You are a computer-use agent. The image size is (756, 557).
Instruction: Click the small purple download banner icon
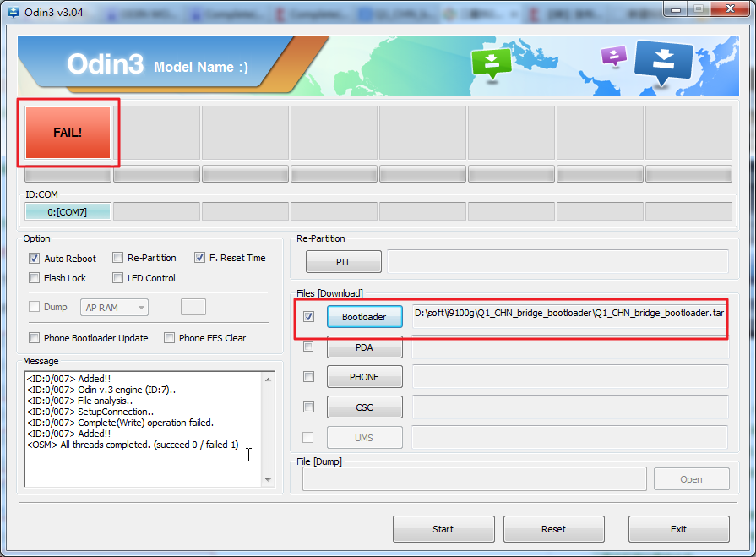point(614,56)
